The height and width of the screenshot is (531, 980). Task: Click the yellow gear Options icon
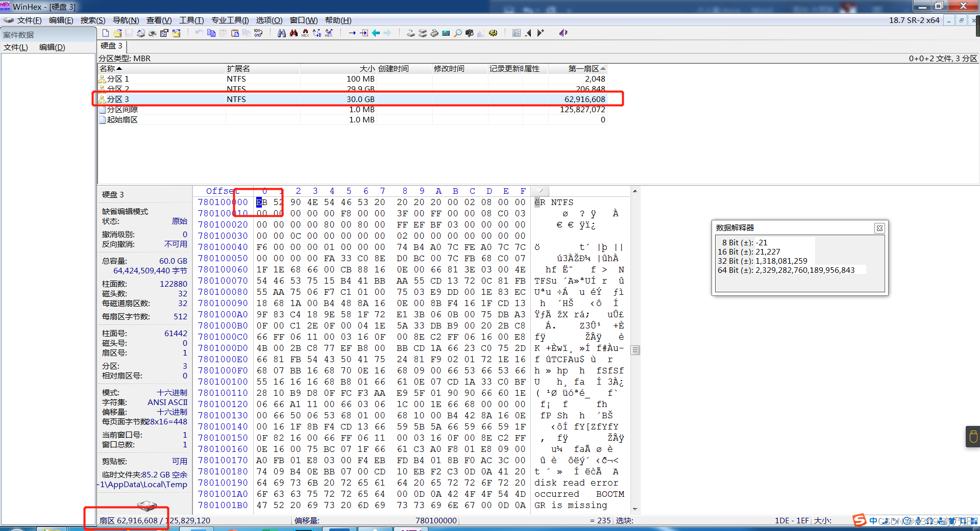pyautogui.click(x=493, y=33)
